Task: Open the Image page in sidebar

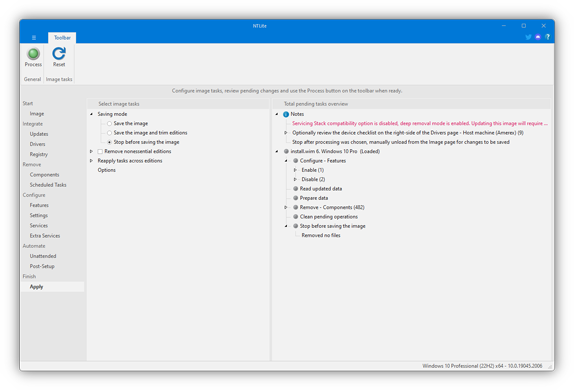Action: [37, 114]
